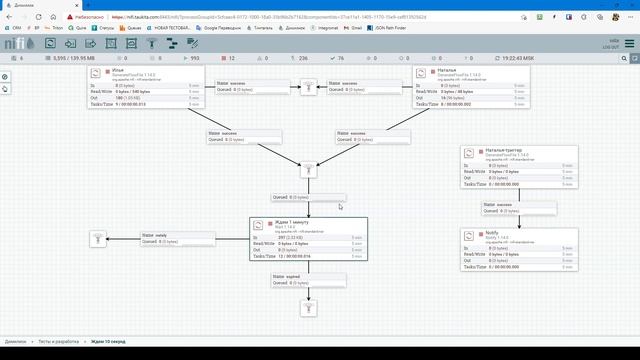Click the Наталья-триггер processor type icon

tap(469, 153)
